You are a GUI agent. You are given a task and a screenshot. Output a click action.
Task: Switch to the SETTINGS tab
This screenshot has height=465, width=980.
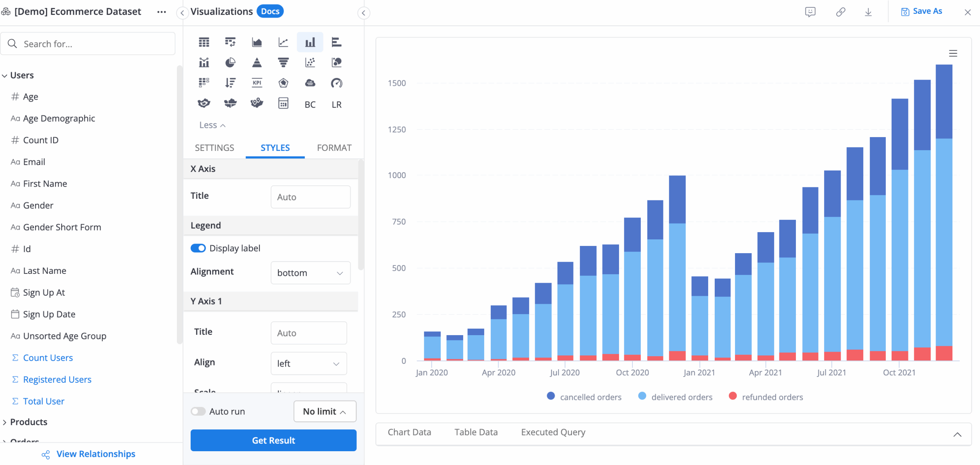pyautogui.click(x=214, y=148)
